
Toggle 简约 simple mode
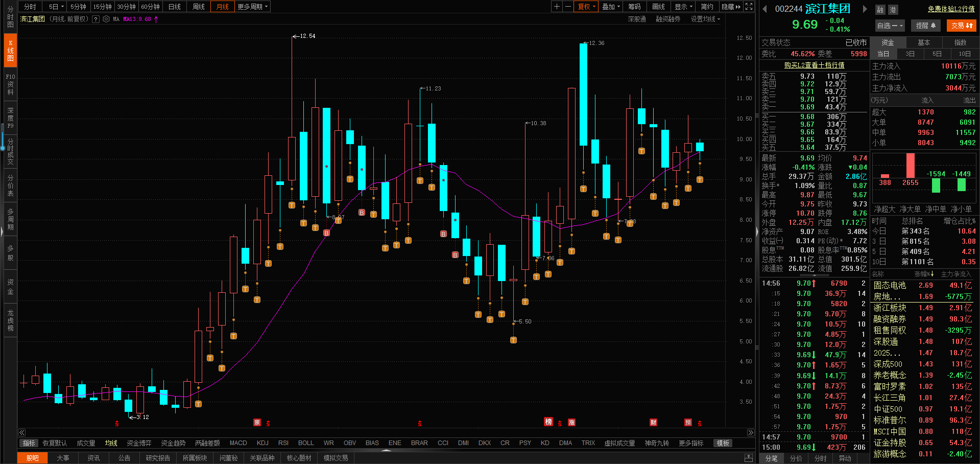point(707,7)
